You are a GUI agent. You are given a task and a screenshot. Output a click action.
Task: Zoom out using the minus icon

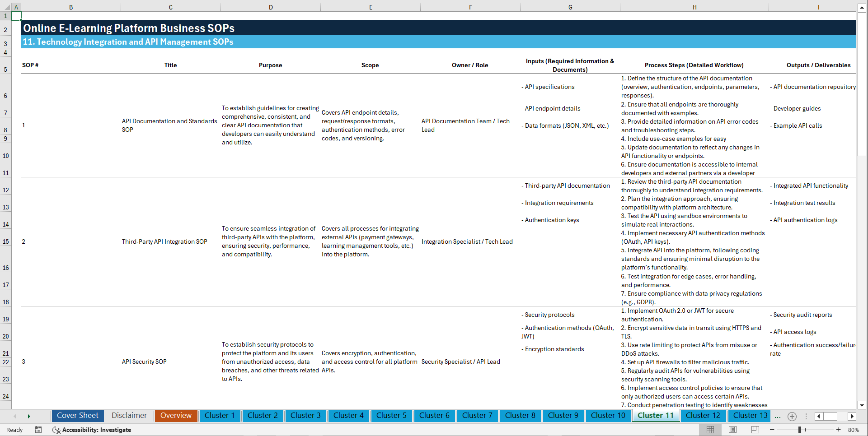click(x=772, y=430)
